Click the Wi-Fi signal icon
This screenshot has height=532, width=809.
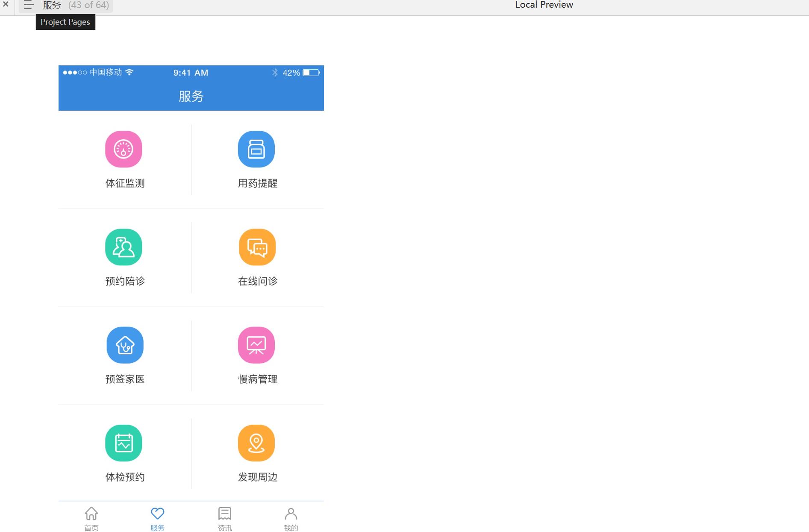coord(129,72)
